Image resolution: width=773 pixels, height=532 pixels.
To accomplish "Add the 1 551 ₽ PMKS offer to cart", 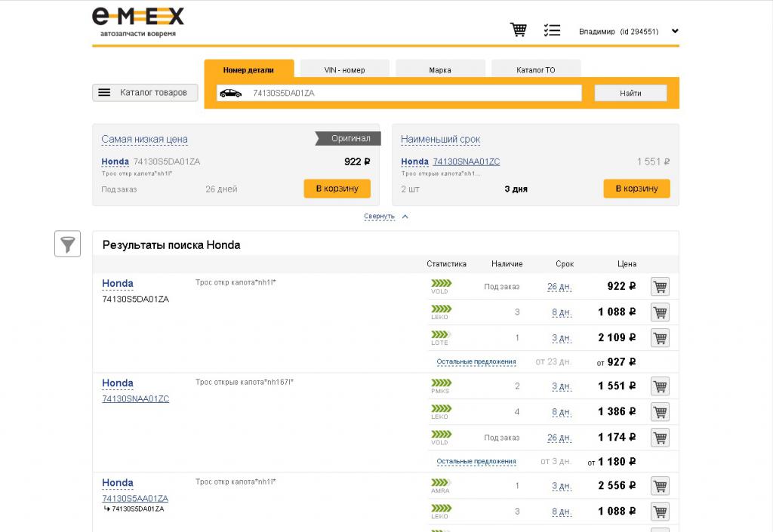I will point(660,386).
